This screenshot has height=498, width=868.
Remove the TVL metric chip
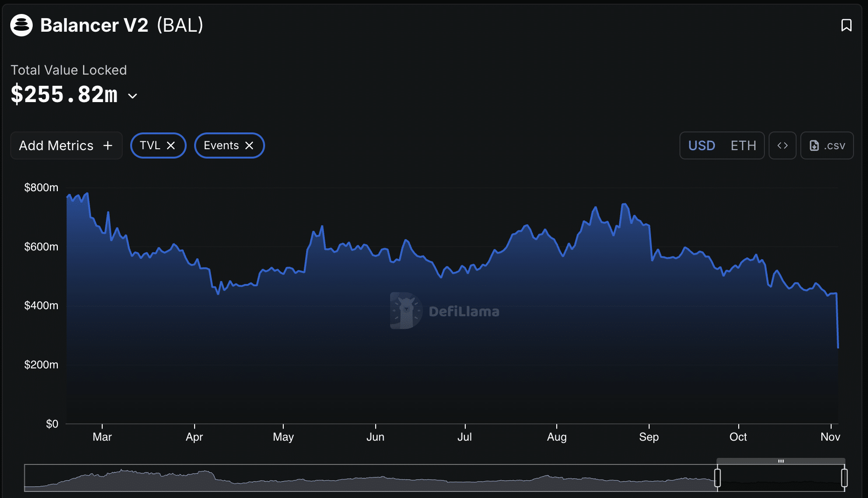(x=171, y=145)
